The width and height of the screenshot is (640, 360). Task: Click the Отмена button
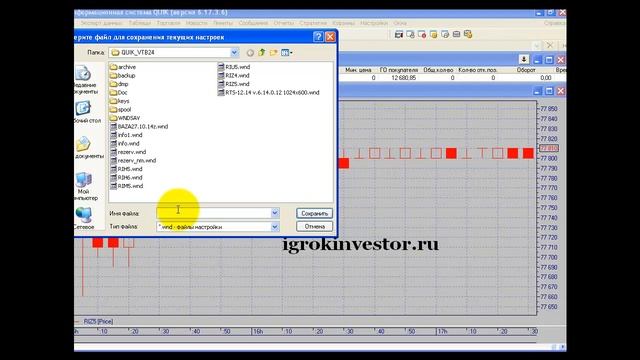(x=314, y=226)
